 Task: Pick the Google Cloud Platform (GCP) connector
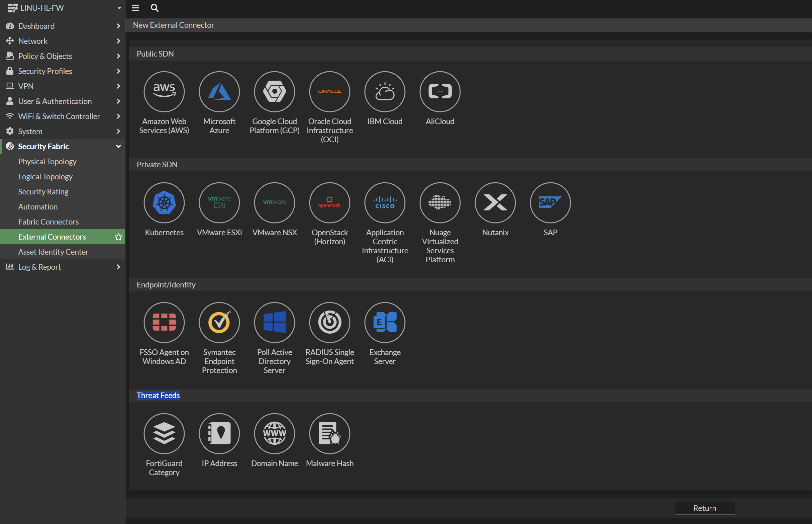click(x=275, y=92)
